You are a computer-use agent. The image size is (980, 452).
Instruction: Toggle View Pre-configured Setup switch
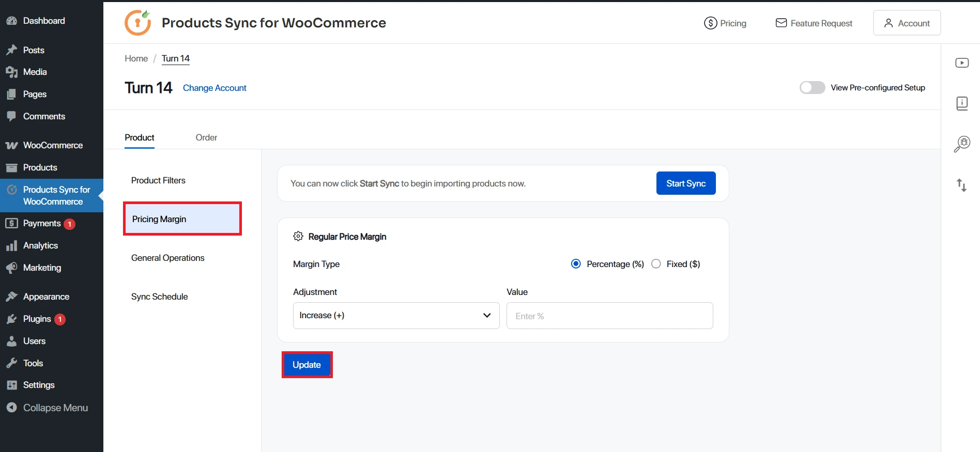point(812,87)
